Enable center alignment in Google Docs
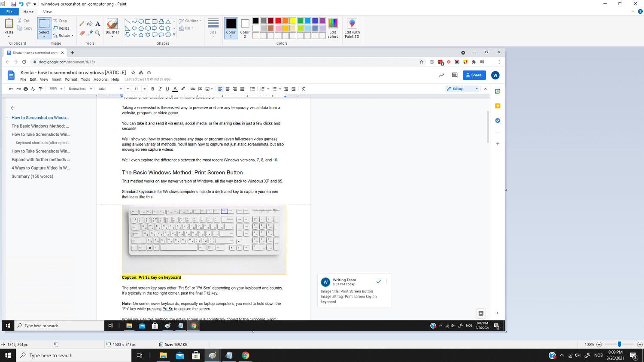 [x=228, y=89]
